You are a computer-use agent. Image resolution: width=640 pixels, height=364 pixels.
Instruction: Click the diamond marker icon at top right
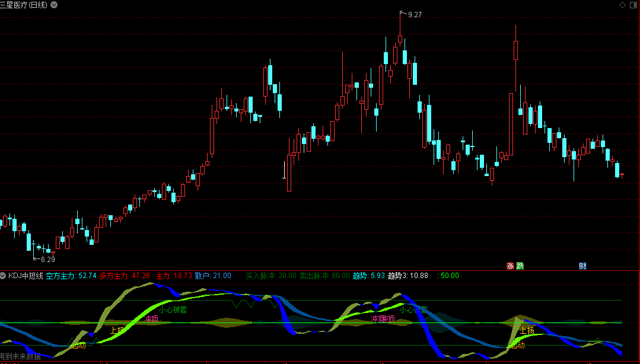(x=622, y=5)
